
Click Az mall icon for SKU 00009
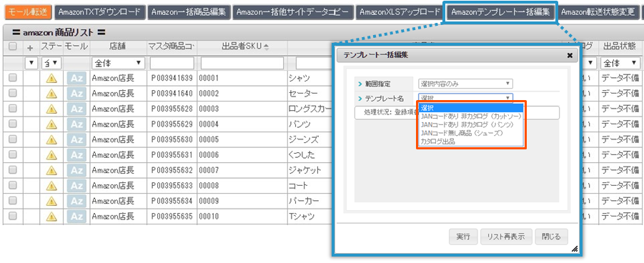tap(76, 201)
